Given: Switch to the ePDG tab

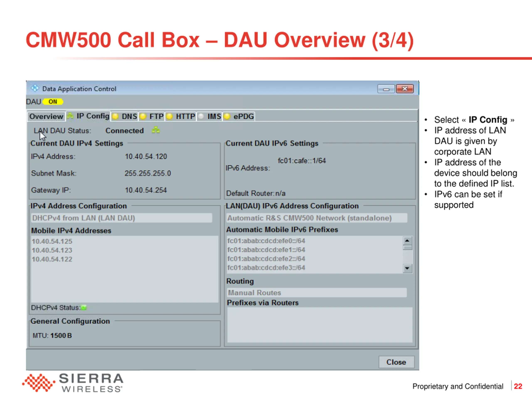Looking at the screenshot, I should 239,117.
